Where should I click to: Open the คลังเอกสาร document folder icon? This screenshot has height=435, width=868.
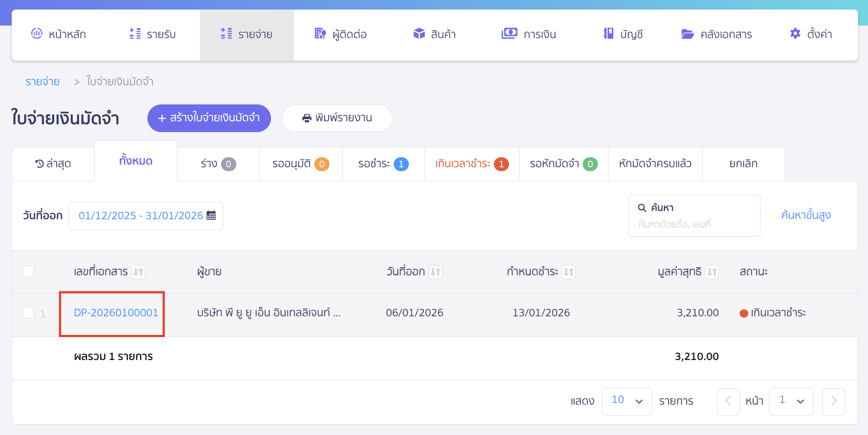(687, 34)
